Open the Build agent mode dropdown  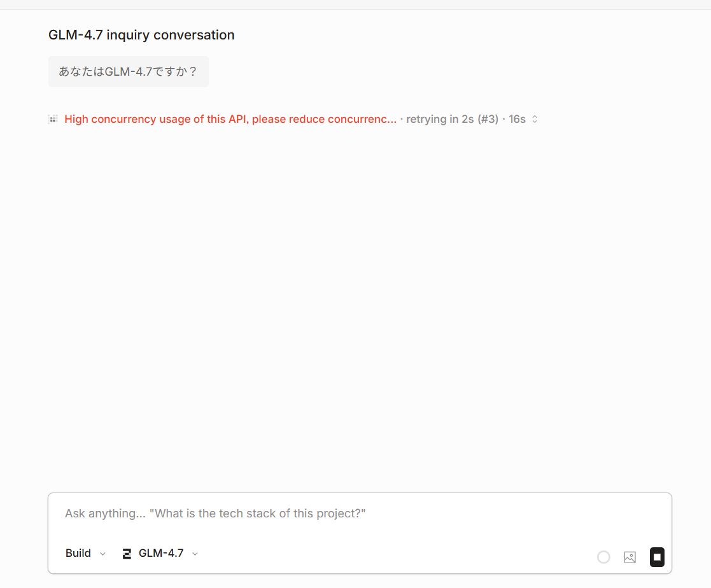(85, 553)
